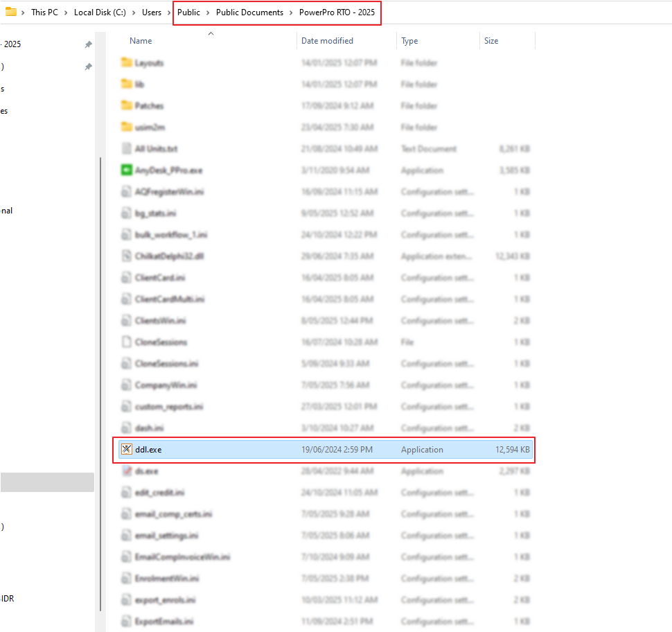Click the Patches folder icon

[x=126, y=105]
